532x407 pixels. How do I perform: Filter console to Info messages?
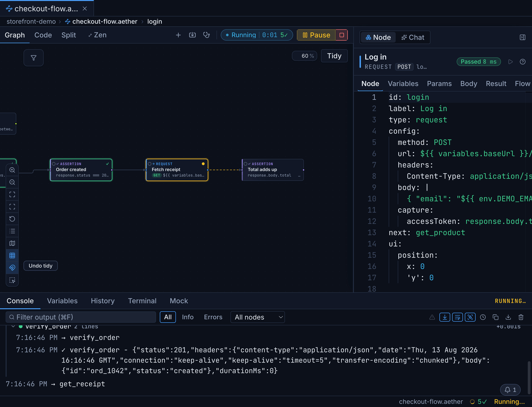point(188,317)
